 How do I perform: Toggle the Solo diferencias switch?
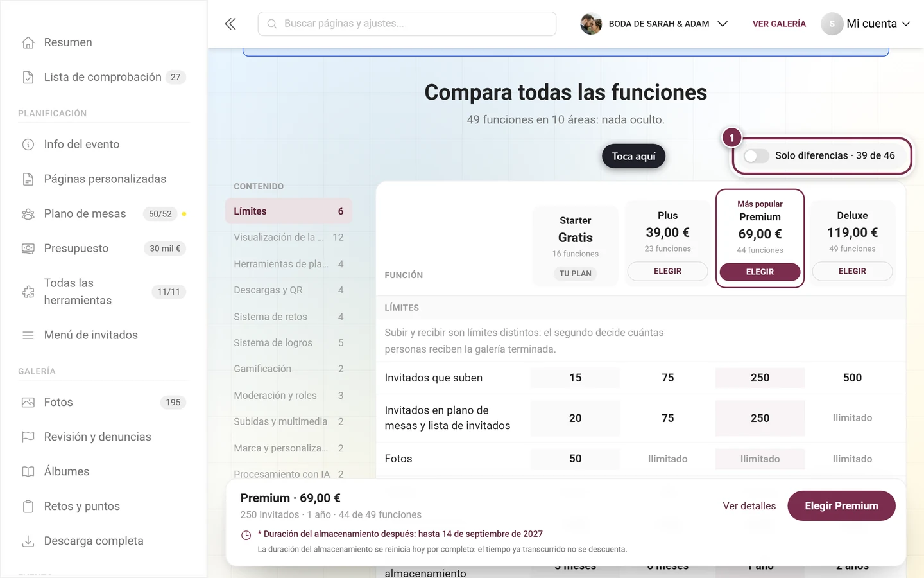757,156
